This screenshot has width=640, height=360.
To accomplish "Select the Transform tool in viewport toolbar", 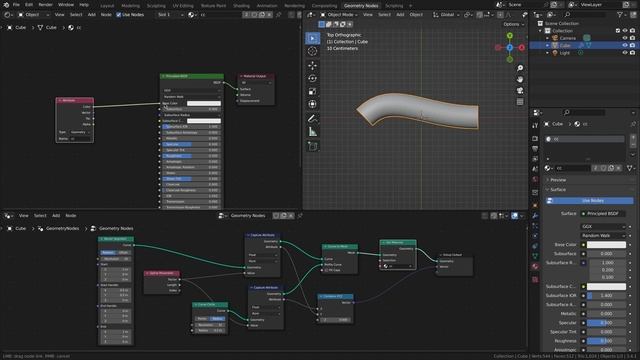I will [313, 104].
